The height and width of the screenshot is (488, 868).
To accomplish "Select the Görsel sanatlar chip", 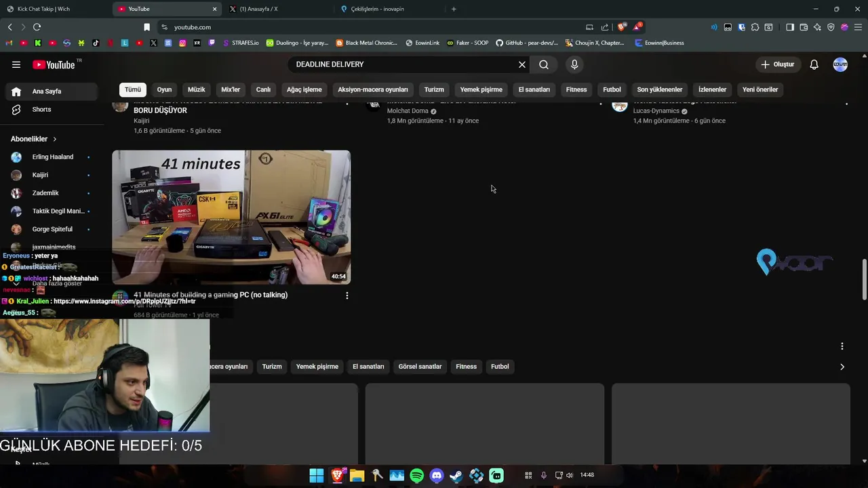I will [x=420, y=367].
